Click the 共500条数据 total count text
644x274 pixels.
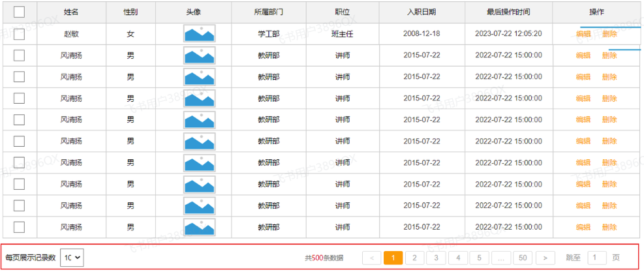click(324, 258)
